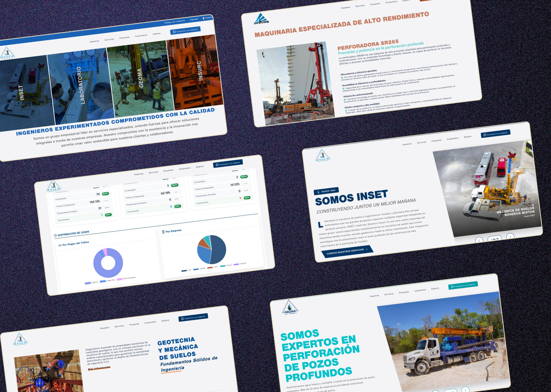Click teal Contacta a un experto button

pyautogui.click(x=463, y=285)
